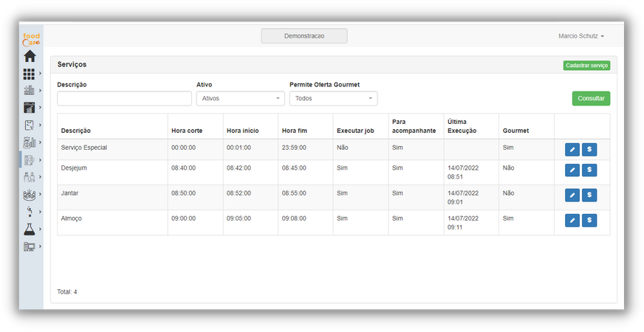The image size is (644, 332).
Task: Select the computer devices sidebar icon
Action: (29, 246)
